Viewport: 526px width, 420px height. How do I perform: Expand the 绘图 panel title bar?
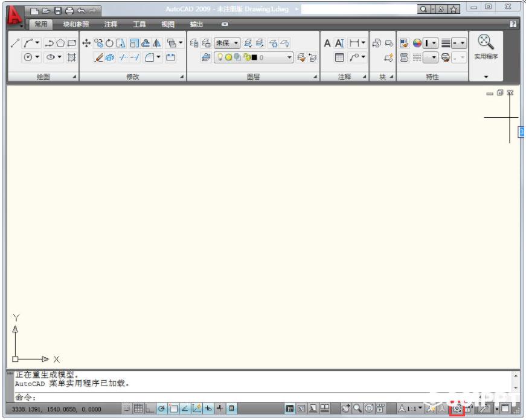click(43, 77)
